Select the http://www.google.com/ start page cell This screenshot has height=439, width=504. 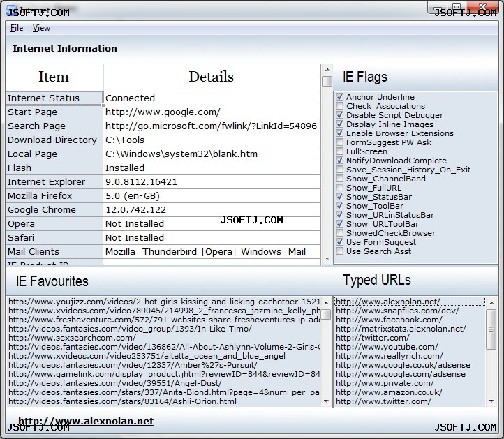click(212, 112)
